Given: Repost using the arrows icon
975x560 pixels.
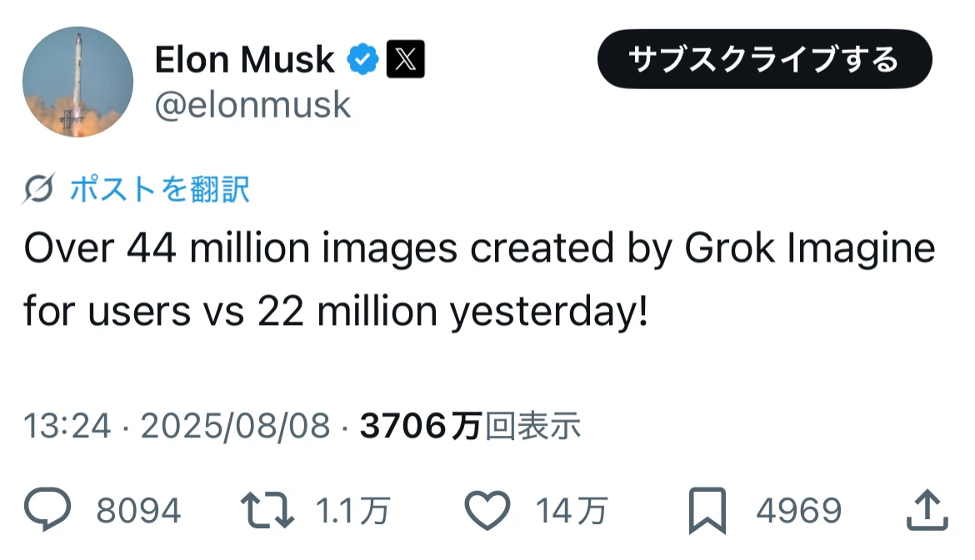Looking at the screenshot, I should pyautogui.click(x=267, y=510).
